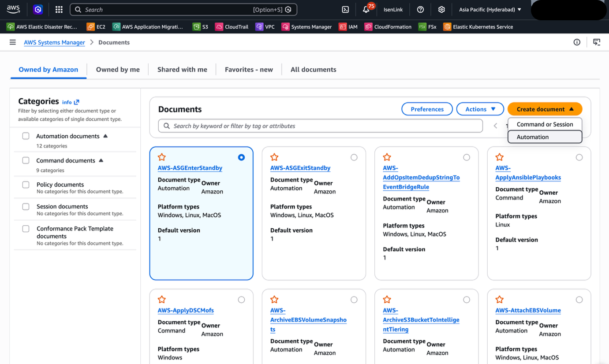Check Conformance Pack Template documents checkbox

[26, 229]
